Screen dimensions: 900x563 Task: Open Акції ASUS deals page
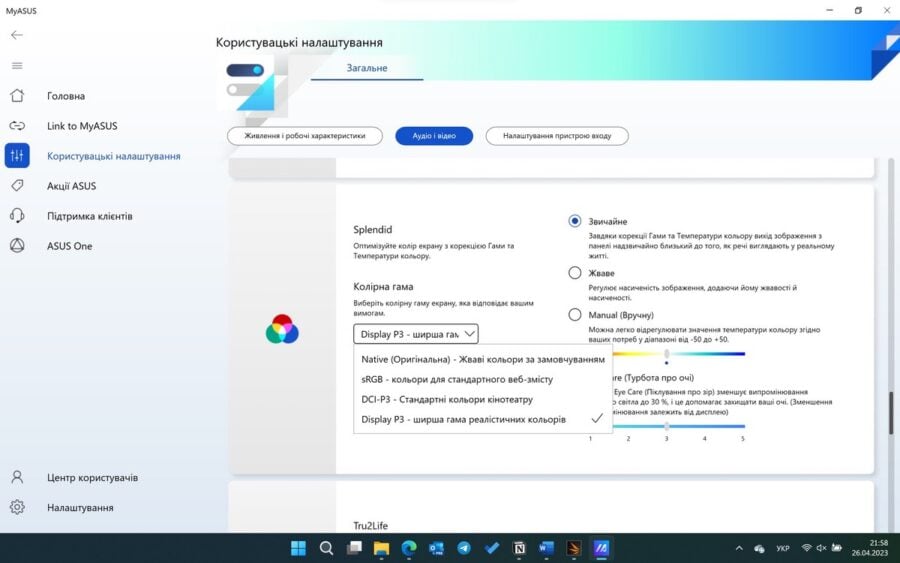72,186
